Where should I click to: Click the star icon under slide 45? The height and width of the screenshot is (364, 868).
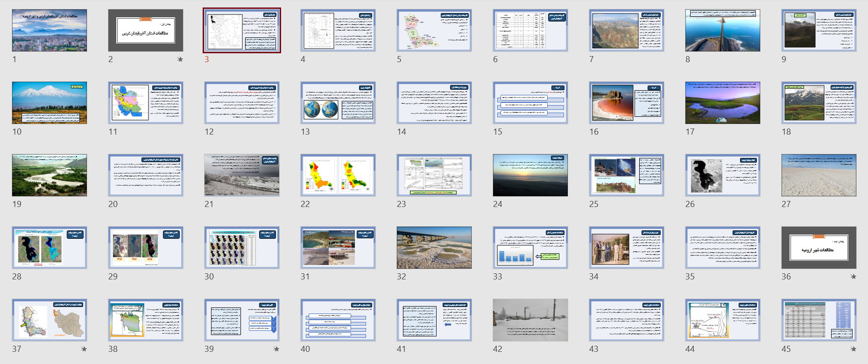coord(854,349)
